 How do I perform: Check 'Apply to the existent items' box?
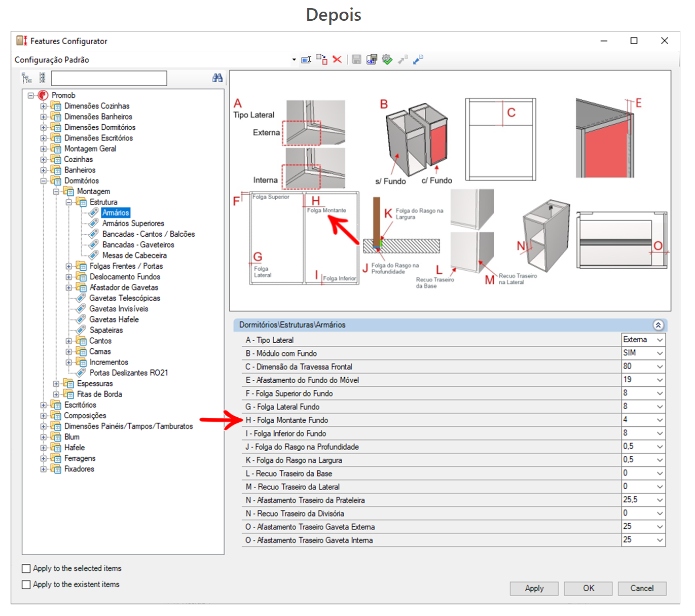26,585
